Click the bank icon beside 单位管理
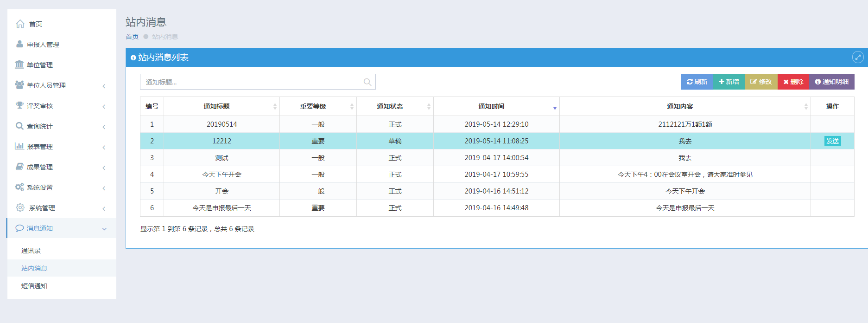This screenshot has height=323, width=868. click(19, 65)
